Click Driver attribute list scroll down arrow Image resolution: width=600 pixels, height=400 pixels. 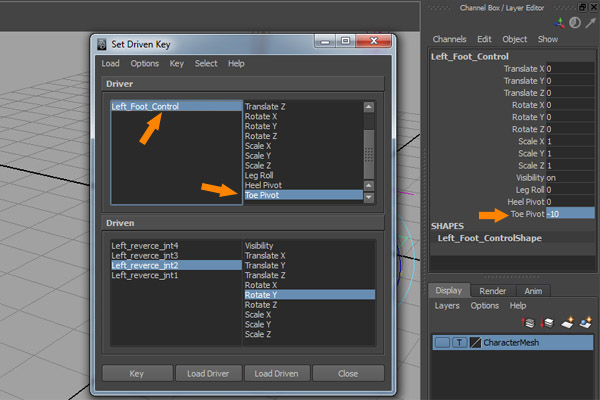point(368,198)
